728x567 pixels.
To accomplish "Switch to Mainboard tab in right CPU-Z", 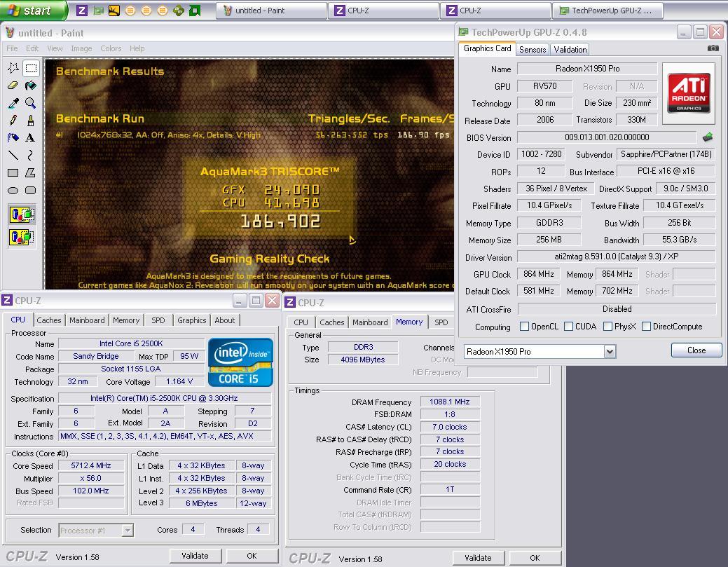I will point(369,322).
